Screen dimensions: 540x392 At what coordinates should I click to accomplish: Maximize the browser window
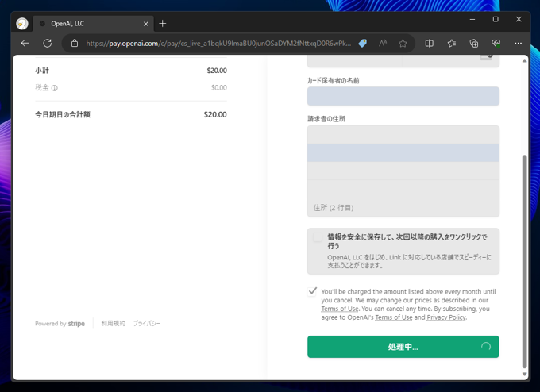[x=496, y=19]
